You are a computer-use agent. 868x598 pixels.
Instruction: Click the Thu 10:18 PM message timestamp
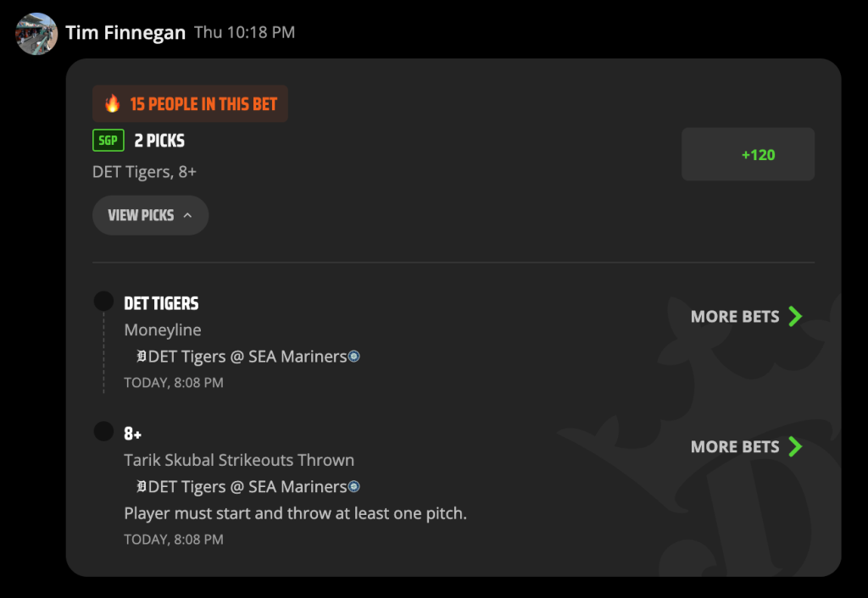[244, 32]
